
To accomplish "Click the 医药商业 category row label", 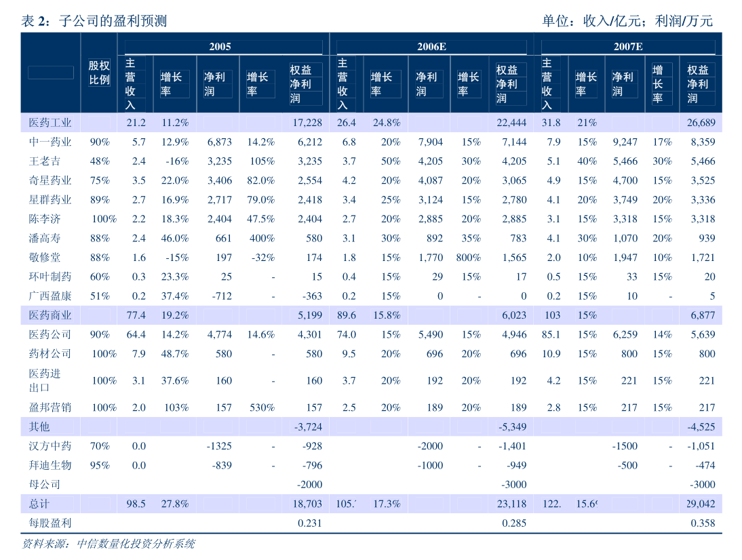I will pyautogui.click(x=50, y=315).
